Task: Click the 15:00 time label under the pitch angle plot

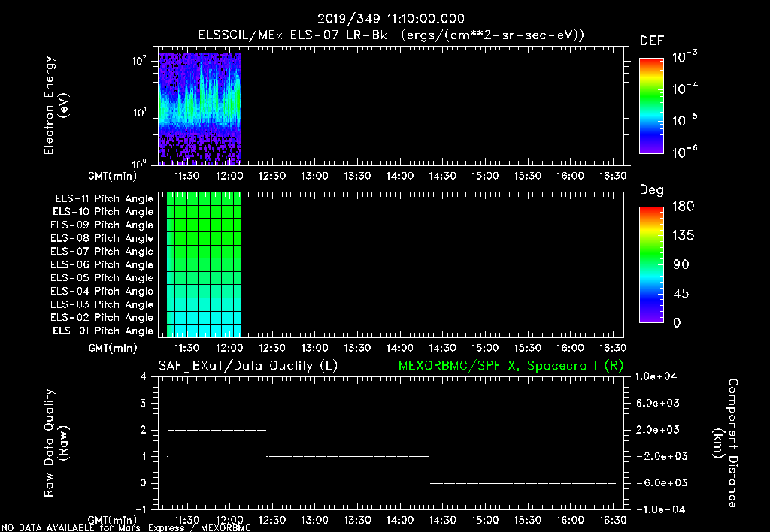Action: 485,348
